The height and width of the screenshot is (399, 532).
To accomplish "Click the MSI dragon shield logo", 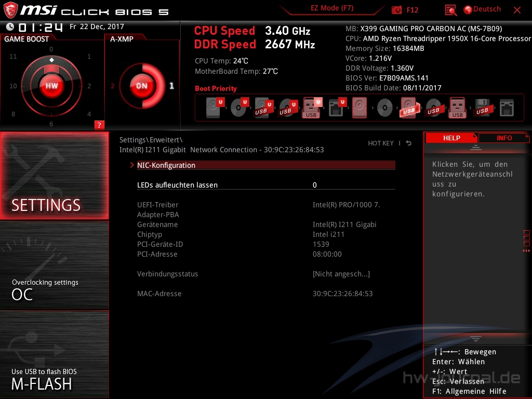I will point(10,10).
